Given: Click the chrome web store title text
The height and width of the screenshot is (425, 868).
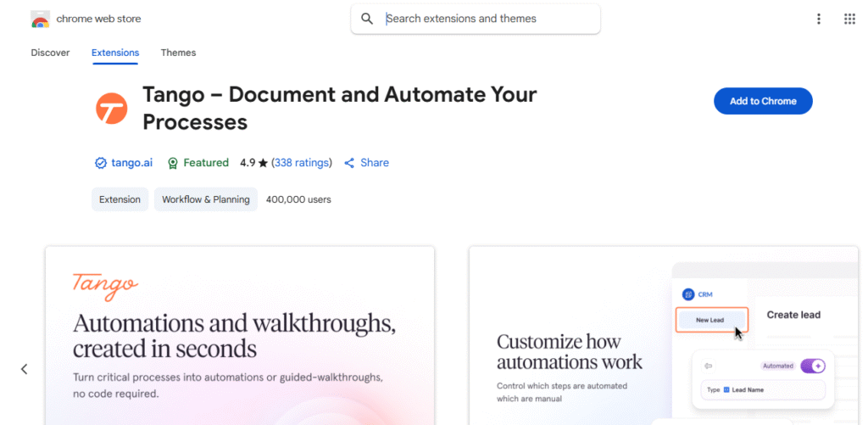Looking at the screenshot, I should click(x=98, y=19).
